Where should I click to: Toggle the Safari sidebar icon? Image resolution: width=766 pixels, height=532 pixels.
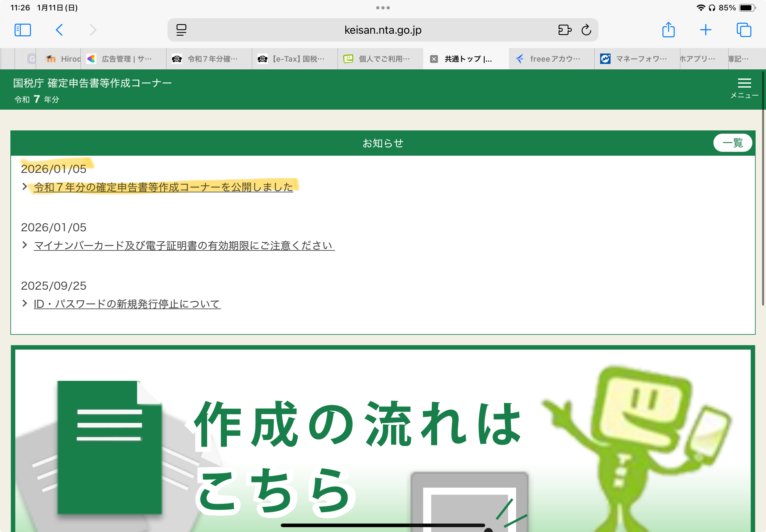coord(23,30)
